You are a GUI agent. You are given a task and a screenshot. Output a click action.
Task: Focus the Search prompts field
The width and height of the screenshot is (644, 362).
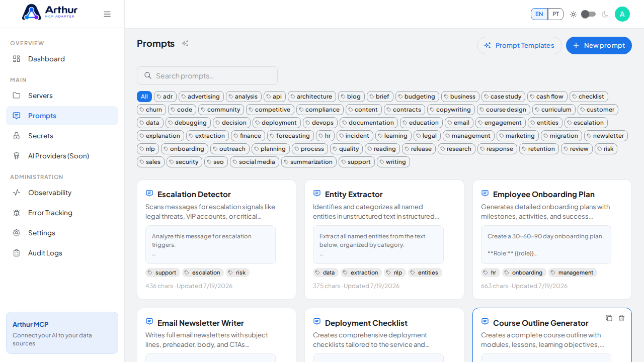(207, 75)
